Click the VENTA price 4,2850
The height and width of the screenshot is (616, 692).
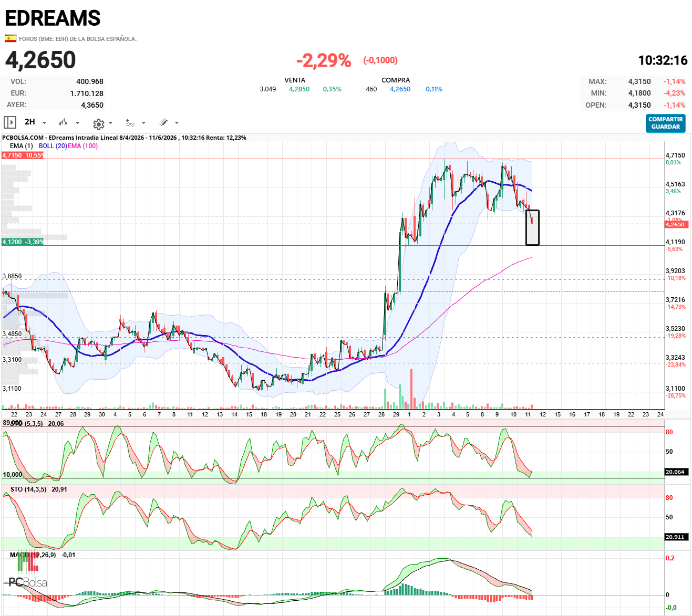[x=299, y=89]
